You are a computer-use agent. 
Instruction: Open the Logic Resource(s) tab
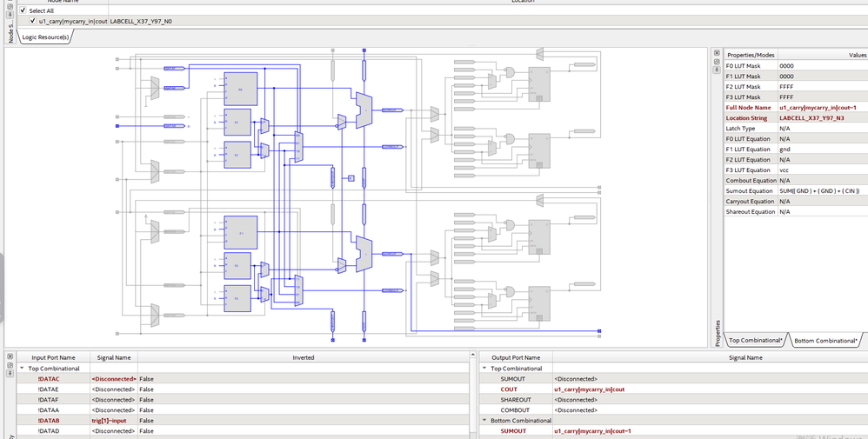[x=46, y=37]
